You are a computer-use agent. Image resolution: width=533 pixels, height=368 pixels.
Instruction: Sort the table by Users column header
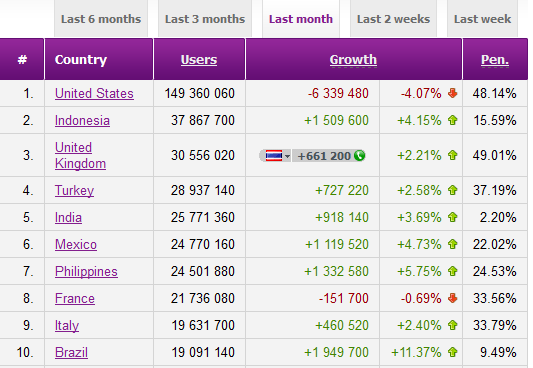(x=199, y=59)
